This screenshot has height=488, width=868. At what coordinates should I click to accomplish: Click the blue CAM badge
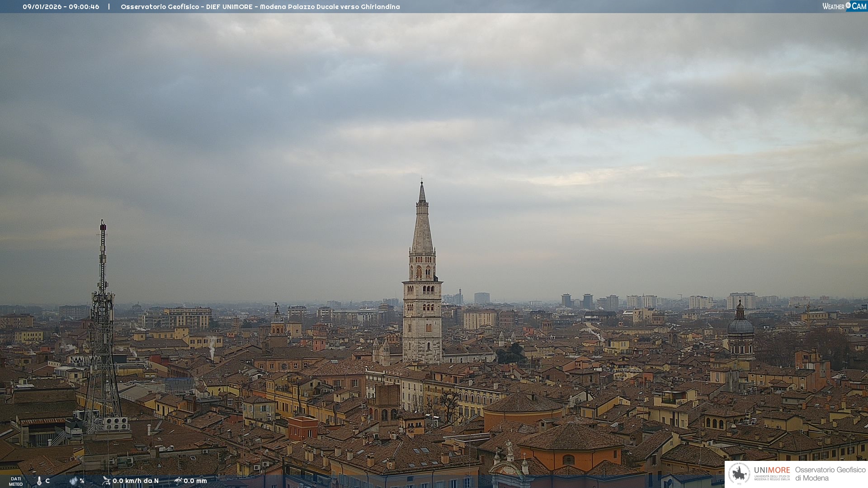pyautogui.click(x=859, y=6)
